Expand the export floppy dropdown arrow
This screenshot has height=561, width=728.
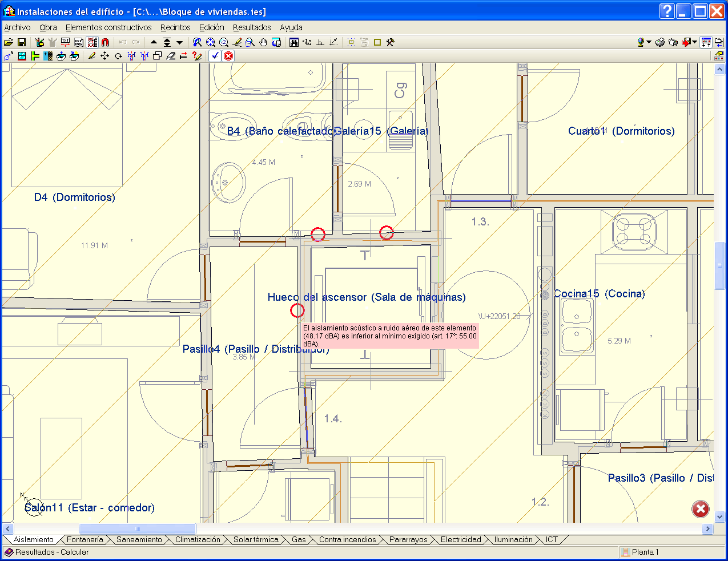tap(694, 42)
